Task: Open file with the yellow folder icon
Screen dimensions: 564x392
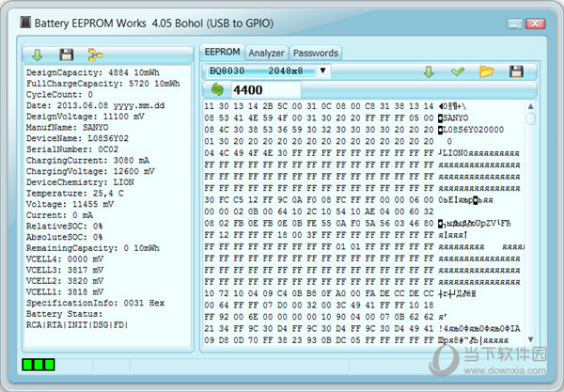Action: pos(487,71)
